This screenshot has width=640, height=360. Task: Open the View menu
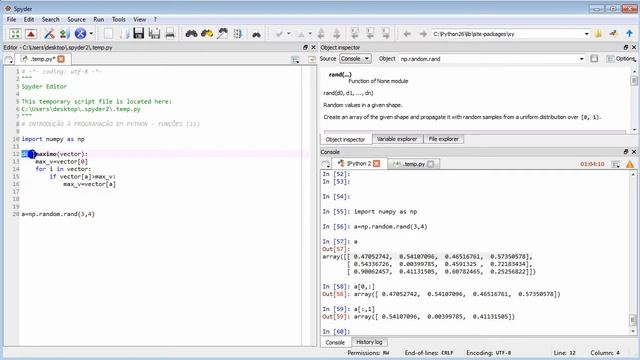click(x=140, y=19)
